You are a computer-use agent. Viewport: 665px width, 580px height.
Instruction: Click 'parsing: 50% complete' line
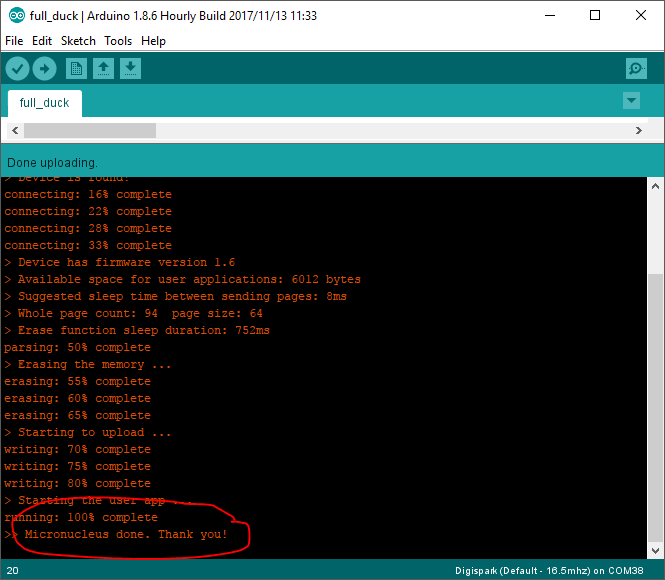tap(77, 347)
